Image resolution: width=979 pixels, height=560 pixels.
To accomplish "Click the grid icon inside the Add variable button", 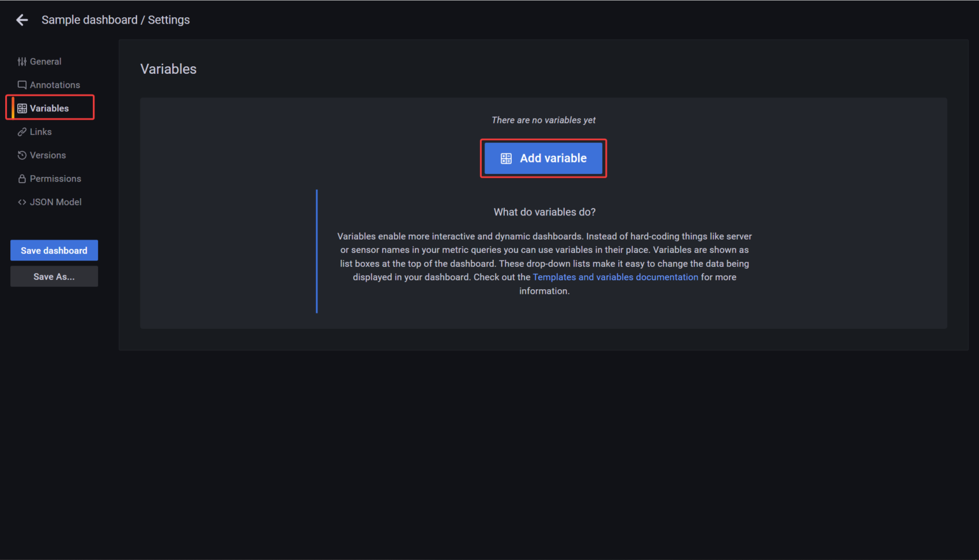I will (x=507, y=158).
